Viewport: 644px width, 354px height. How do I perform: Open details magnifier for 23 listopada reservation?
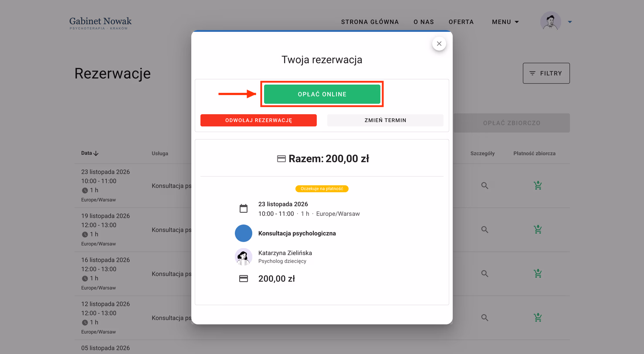[485, 186]
